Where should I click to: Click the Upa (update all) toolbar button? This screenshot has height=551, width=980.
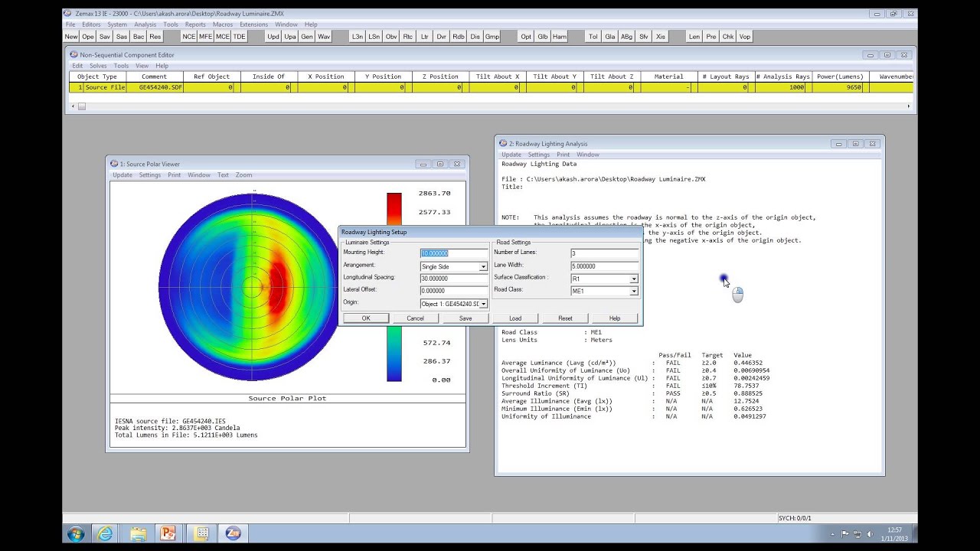point(290,37)
